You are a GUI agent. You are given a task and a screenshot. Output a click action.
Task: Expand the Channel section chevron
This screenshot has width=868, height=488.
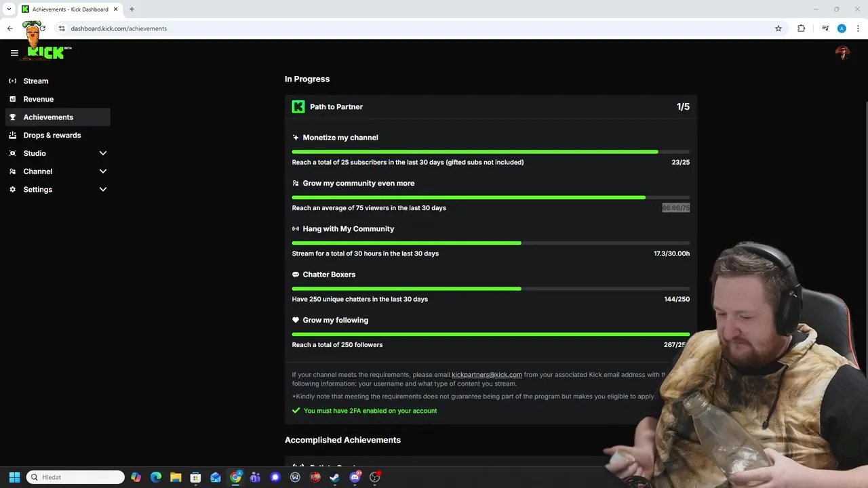click(103, 171)
